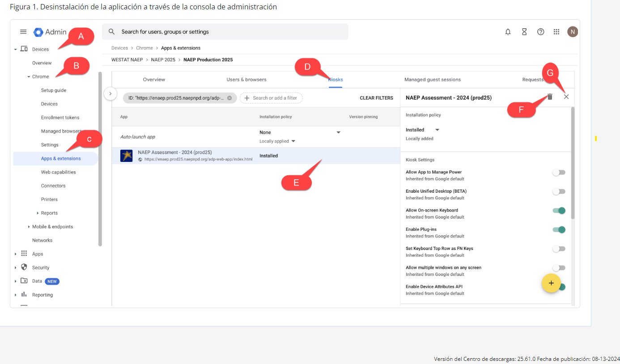Open the Google apps grid launcher
Image resolution: width=620 pixels, height=364 pixels.
point(556,32)
